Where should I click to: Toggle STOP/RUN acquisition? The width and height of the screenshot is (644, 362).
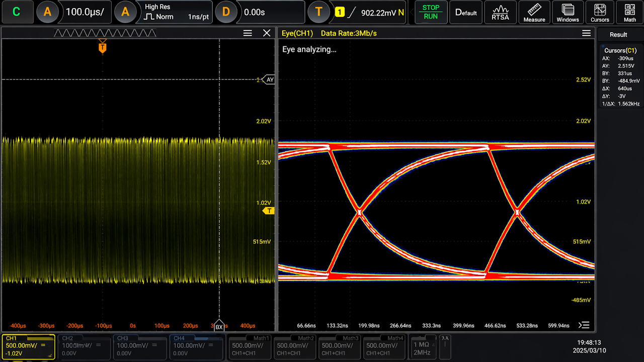(x=431, y=12)
